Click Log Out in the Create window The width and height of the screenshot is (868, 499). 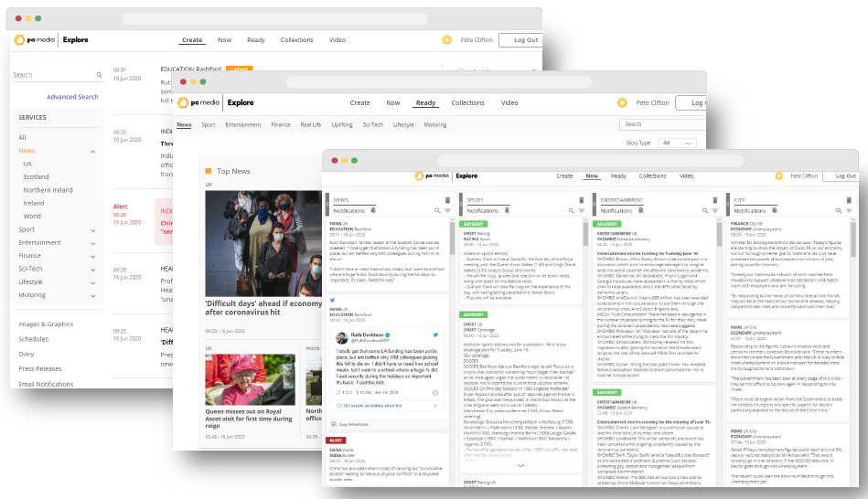(520, 40)
